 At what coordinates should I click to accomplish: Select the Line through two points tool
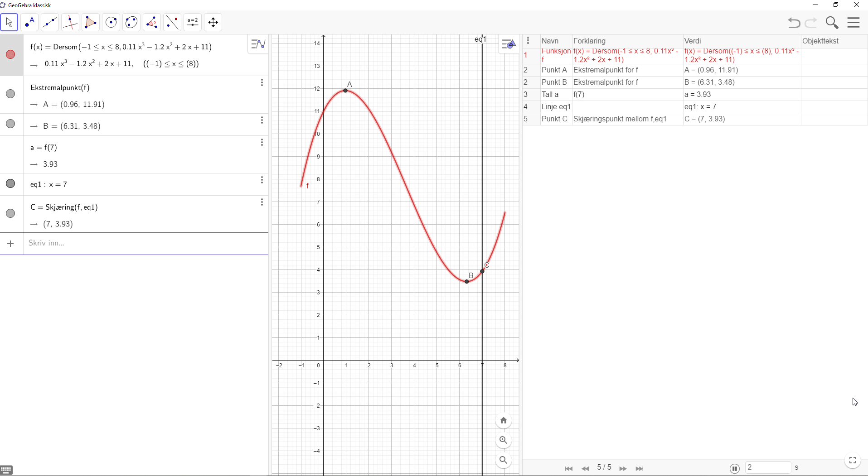(x=50, y=22)
